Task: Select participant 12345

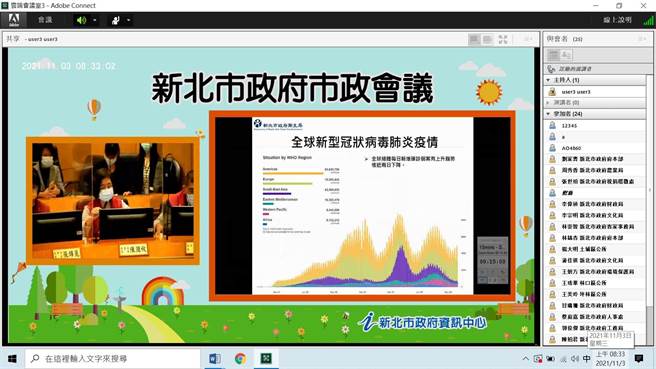Action: click(x=594, y=126)
